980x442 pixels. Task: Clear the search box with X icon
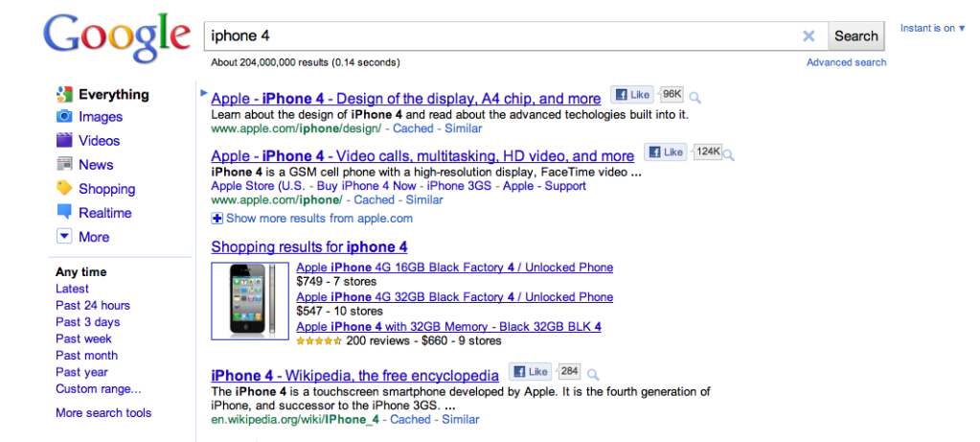[809, 36]
